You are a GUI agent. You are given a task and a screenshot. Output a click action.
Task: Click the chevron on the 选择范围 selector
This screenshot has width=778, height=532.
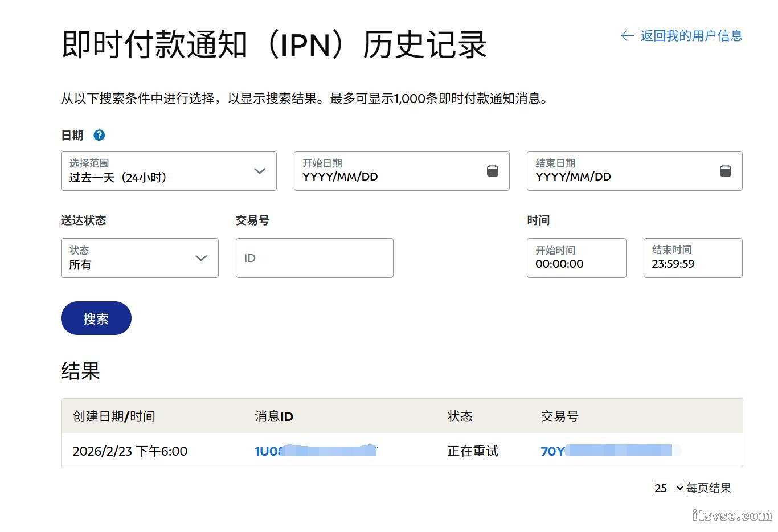coord(260,171)
